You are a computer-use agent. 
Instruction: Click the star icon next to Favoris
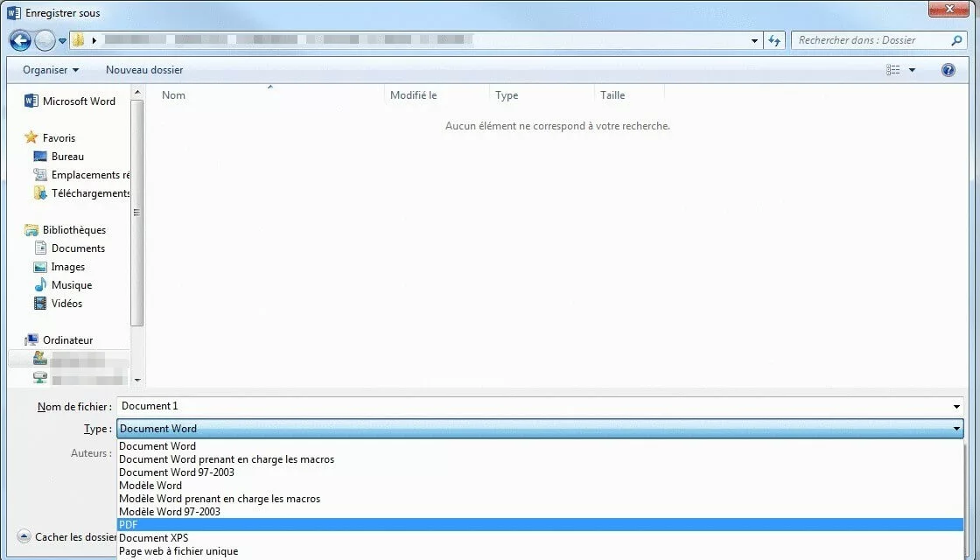31,137
